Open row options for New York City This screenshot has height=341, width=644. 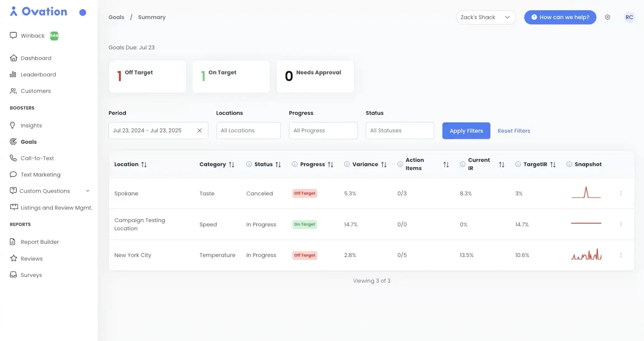(621, 255)
